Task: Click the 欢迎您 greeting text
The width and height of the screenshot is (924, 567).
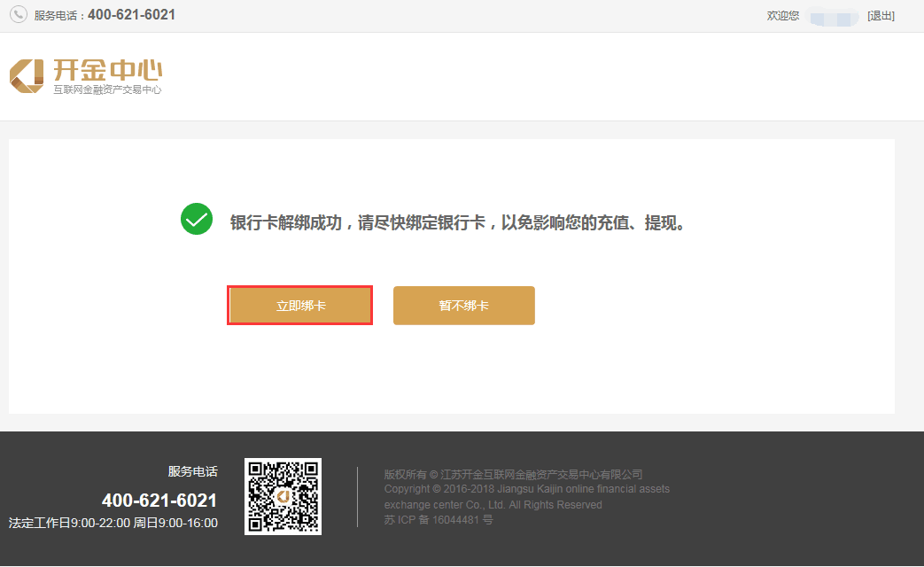Action: click(783, 16)
